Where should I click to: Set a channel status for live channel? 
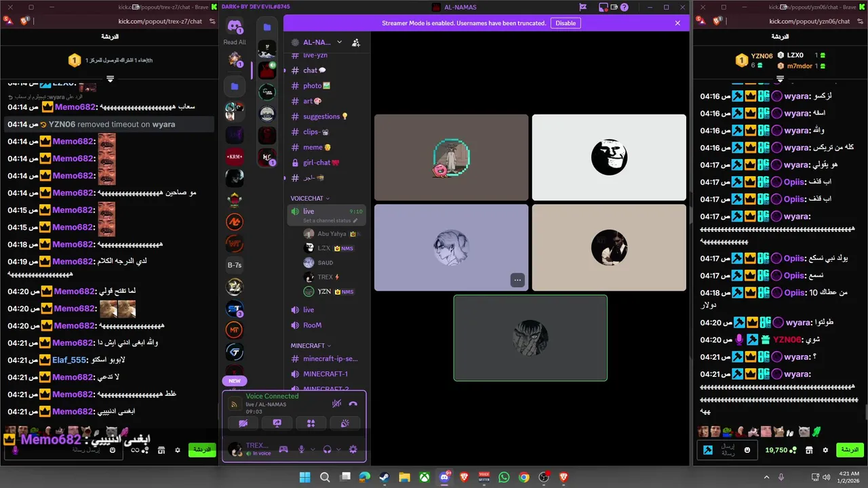(330, 221)
